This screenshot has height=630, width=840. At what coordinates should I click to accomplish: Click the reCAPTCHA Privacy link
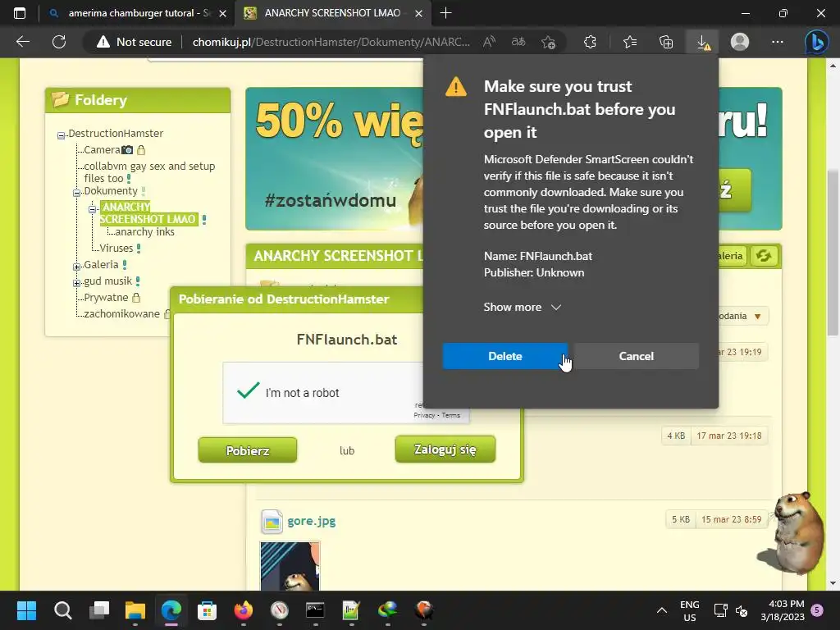[x=424, y=415]
